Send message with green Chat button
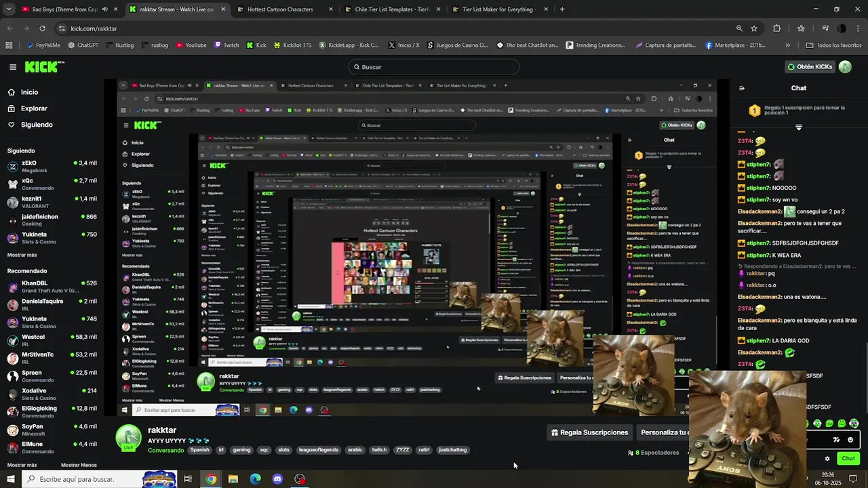This screenshot has width=868, height=488. coord(848,459)
